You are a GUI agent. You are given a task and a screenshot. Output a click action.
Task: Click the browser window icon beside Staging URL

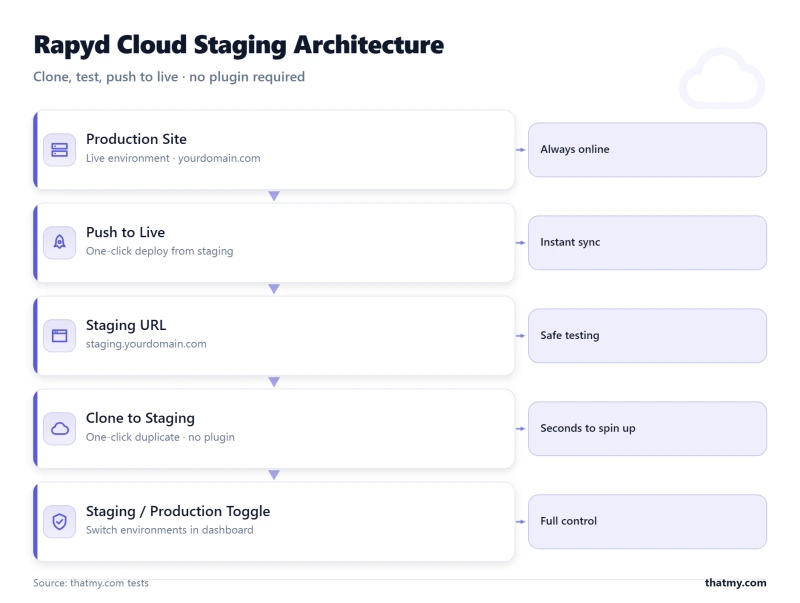60,336
